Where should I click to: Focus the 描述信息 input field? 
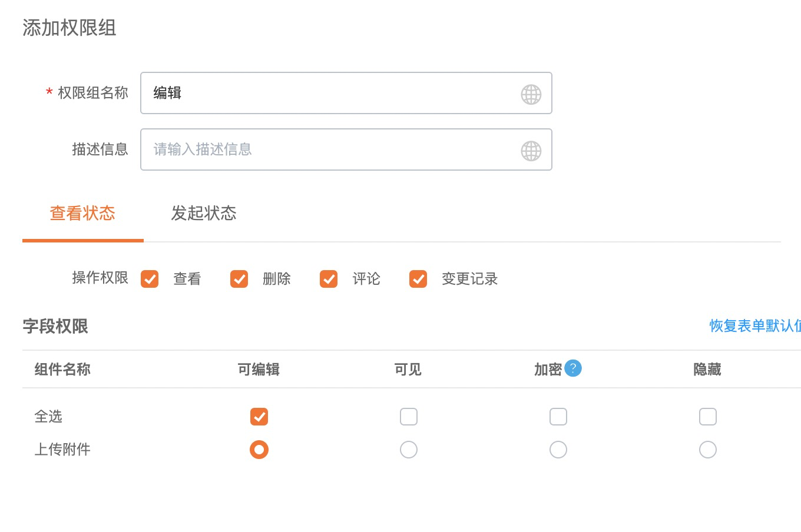(x=330, y=149)
